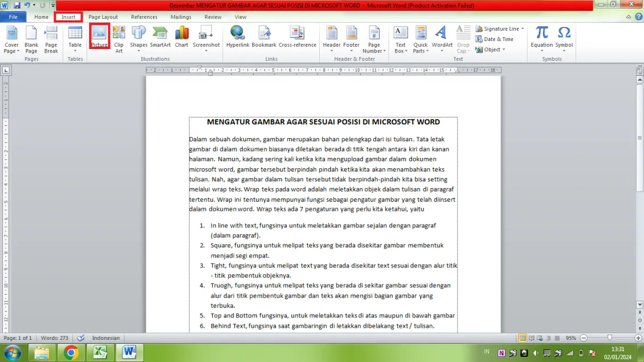Screen dimensions: 644x362
Task: Open the Windows Start menu
Action: coord(13,352)
